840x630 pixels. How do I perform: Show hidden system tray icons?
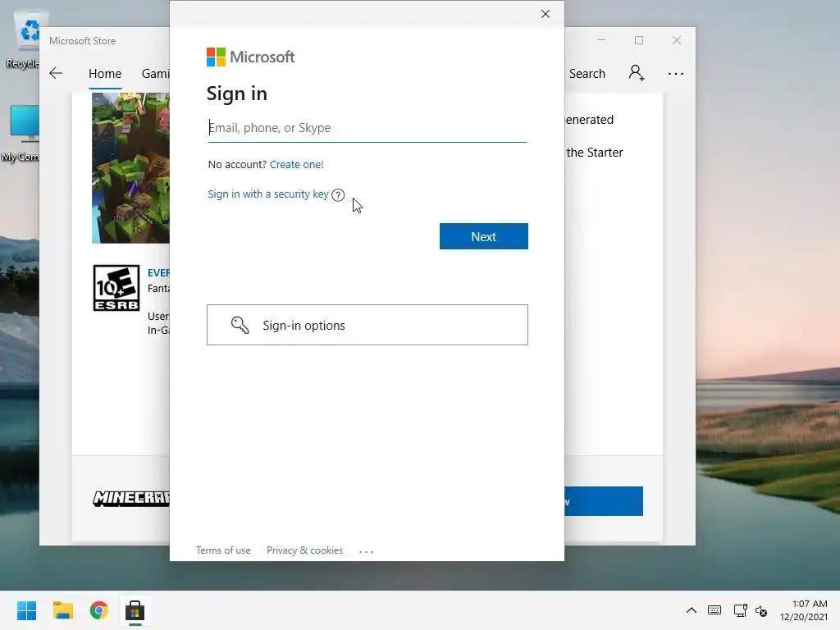coord(692,610)
